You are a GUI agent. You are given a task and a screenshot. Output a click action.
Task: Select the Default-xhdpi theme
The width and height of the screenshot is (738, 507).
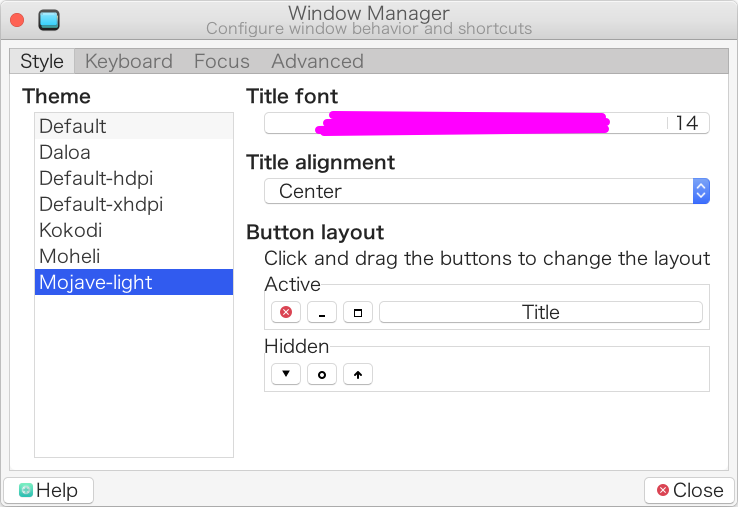(101, 204)
